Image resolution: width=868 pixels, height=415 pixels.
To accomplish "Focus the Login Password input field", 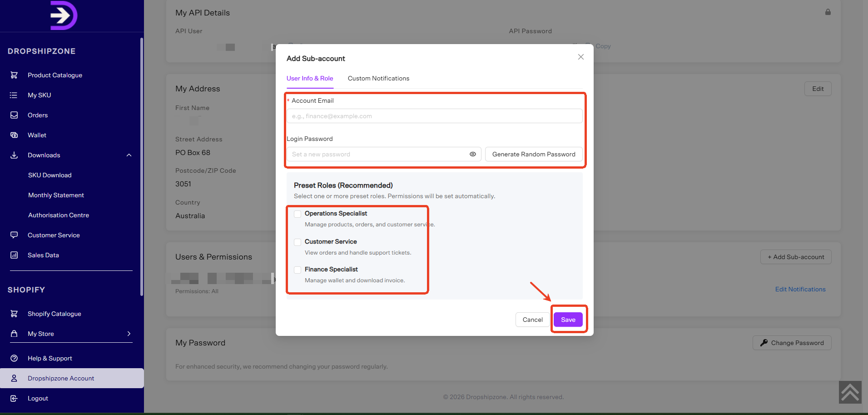I will 384,154.
